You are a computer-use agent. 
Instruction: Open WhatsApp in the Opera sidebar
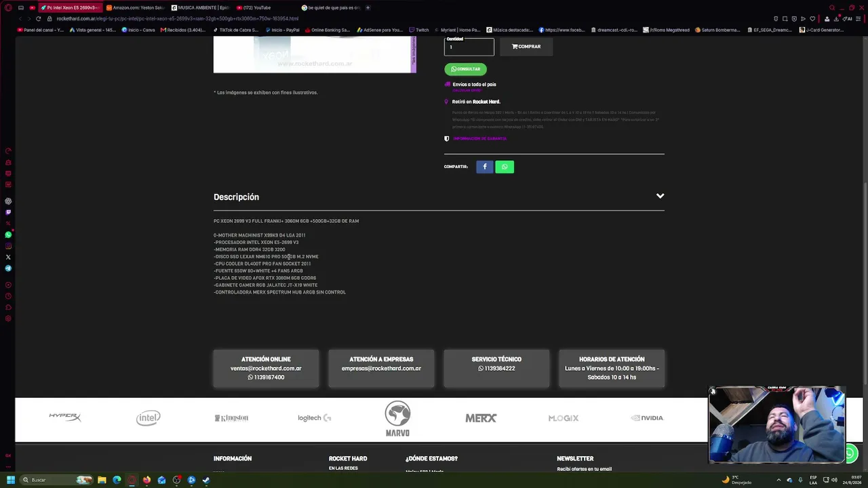tap(8, 235)
